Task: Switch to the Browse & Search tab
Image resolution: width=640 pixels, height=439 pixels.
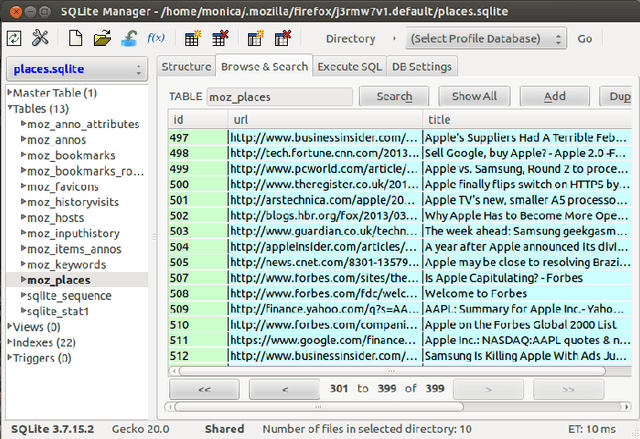Action: click(264, 67)
